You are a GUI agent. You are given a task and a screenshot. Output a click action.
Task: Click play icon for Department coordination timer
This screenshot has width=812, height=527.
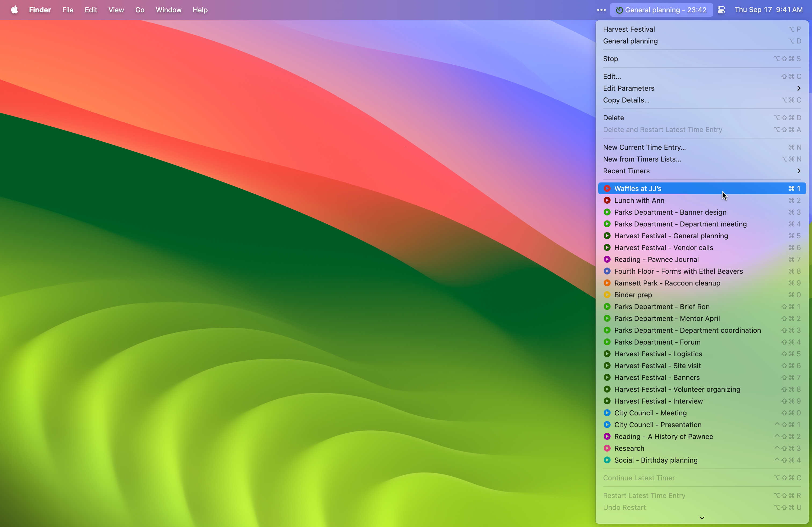coord(607,330)
